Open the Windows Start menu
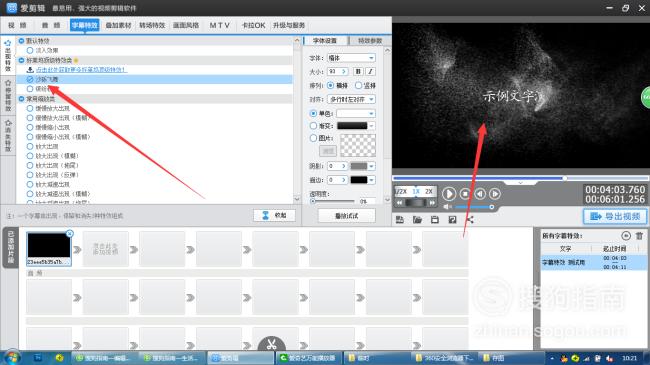The image size is (650, 365). pos(12,357)
